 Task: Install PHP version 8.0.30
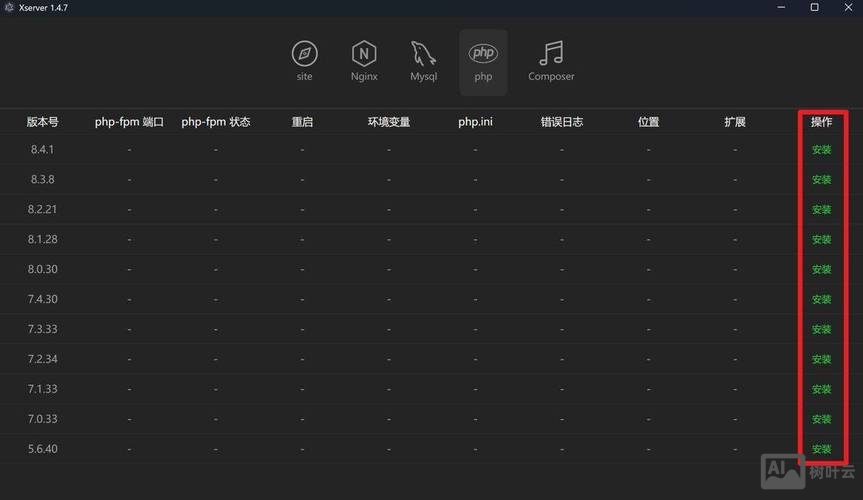821,269
